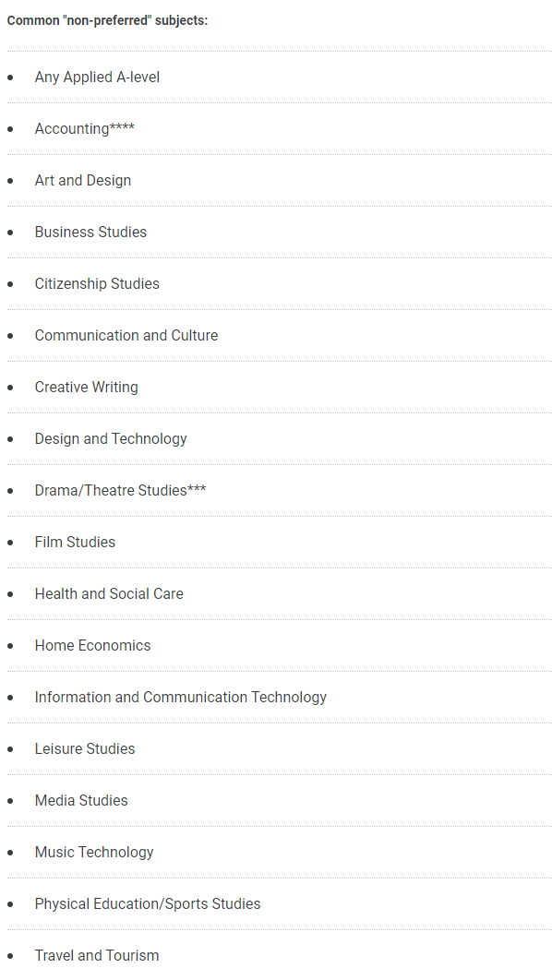The width and height of the screenshot is (552, 980).
Task: Click on Home Economics
Action: (x=92, y=646)
